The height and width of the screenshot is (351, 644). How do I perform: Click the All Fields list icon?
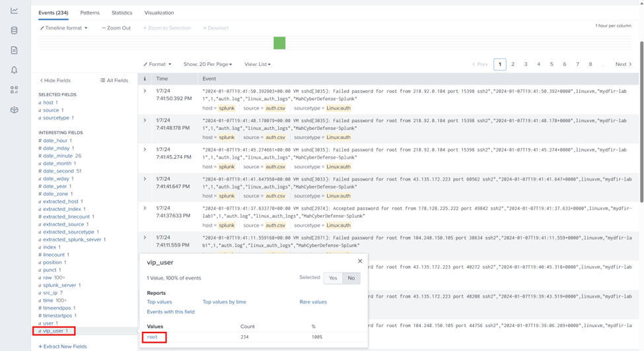coord(102,80)
